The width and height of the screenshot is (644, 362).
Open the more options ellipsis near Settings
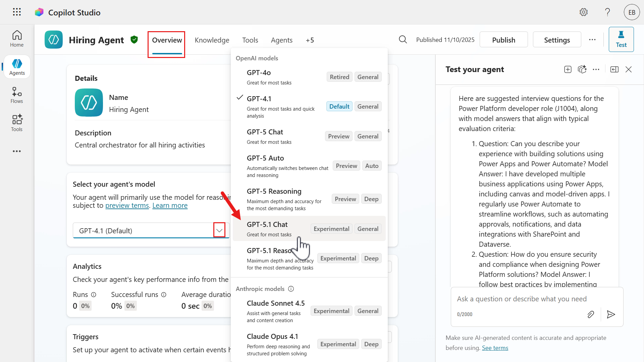pos(592,40)
